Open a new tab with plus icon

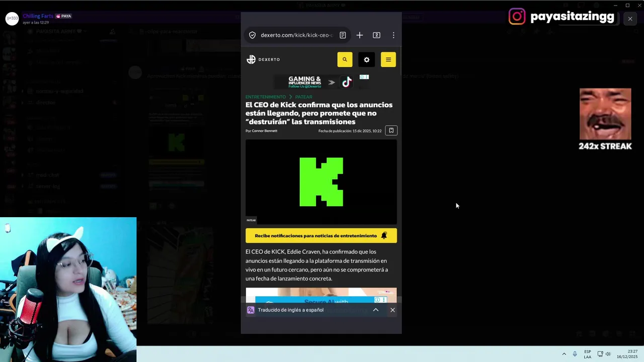click(x=360, y=35)
